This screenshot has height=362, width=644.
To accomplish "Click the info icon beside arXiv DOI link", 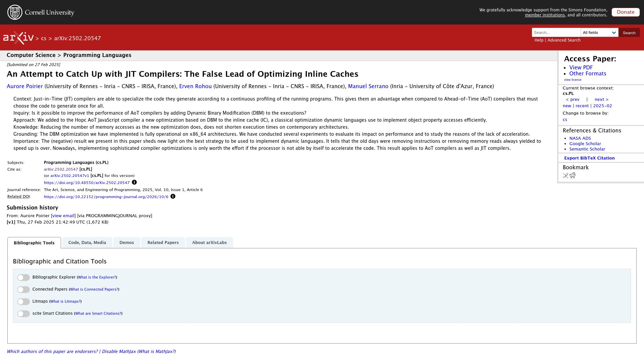I will 134,182.
